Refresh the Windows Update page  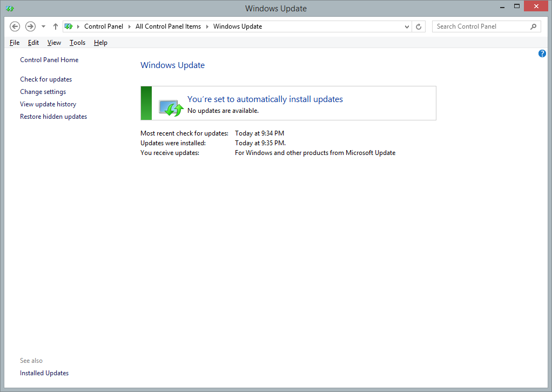(419, 26)
